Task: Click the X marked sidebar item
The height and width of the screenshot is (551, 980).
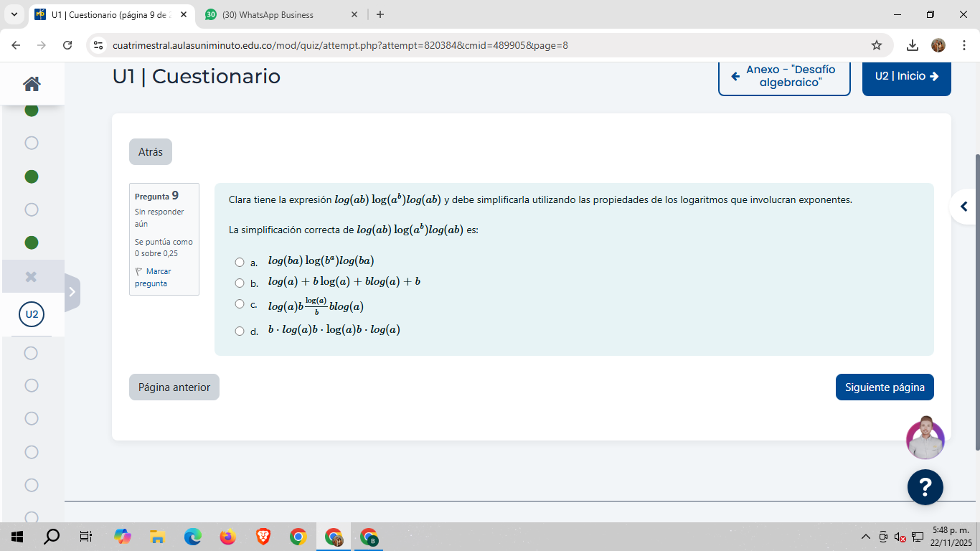Action: pyautogui.click(x=32, y=276)
